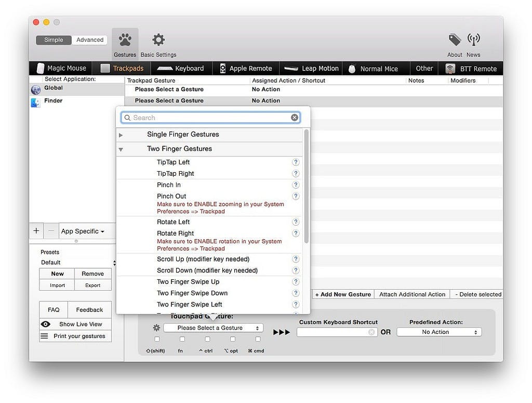This screenshot has height=403, width=532.
Task: Add an application with plus button
Action: click(36, 231)
